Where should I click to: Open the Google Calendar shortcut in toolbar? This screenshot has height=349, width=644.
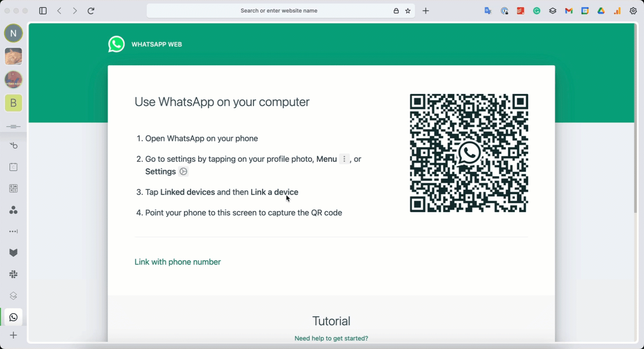pos(585,11)
